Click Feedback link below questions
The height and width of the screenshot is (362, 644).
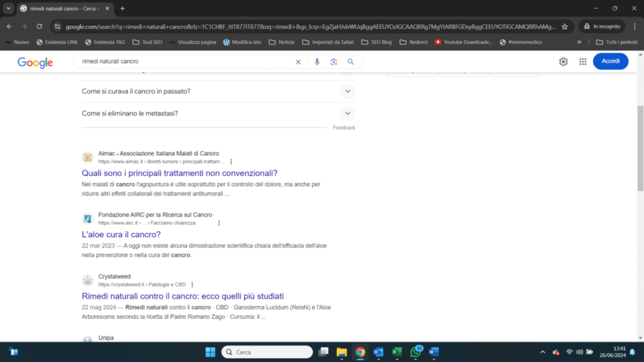click(x=344, y=128)
